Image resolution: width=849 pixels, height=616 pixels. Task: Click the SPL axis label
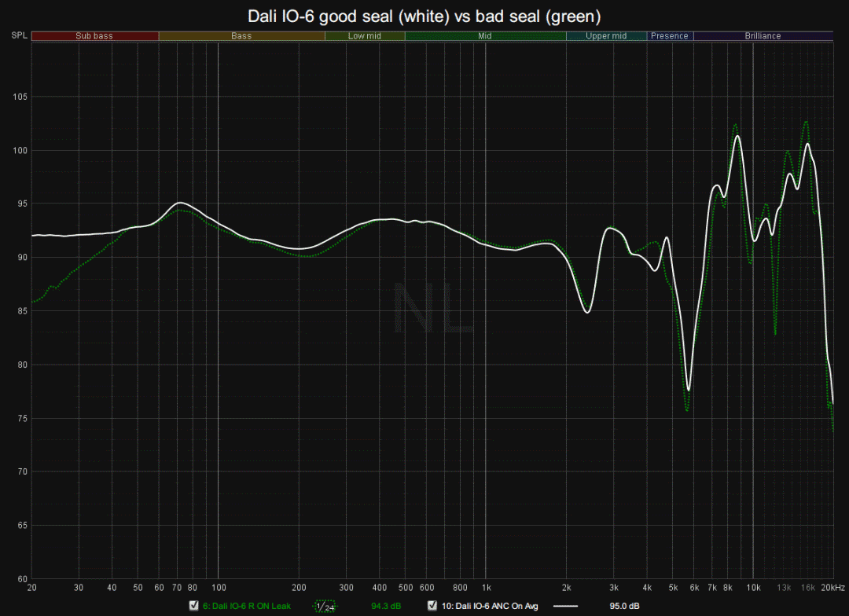click(x=19, y=35)
